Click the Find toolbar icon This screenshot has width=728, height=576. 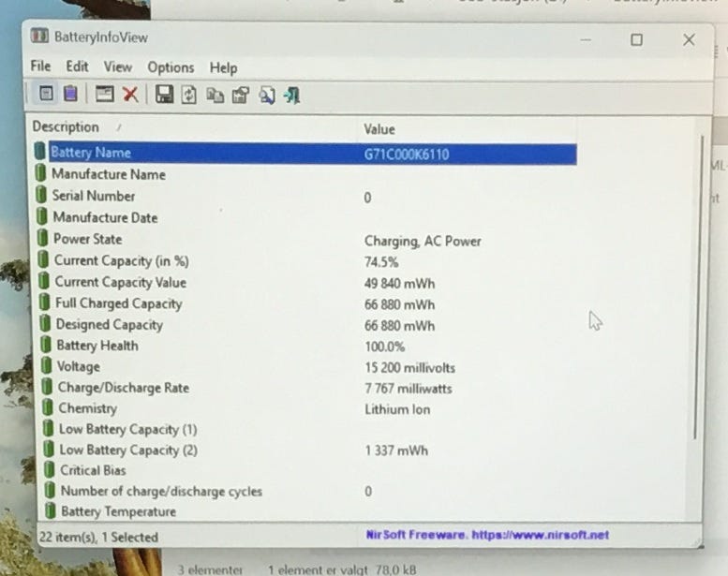tap(267, 96)
